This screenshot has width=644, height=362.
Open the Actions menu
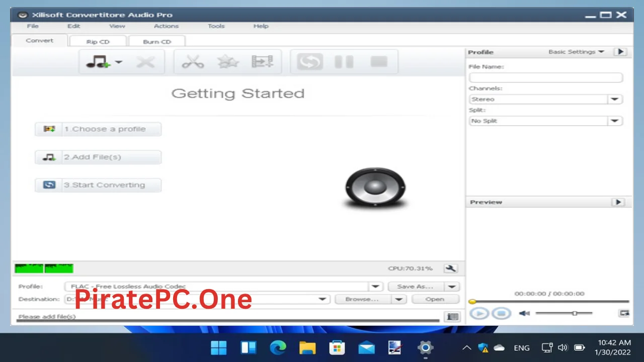(166, 26)
